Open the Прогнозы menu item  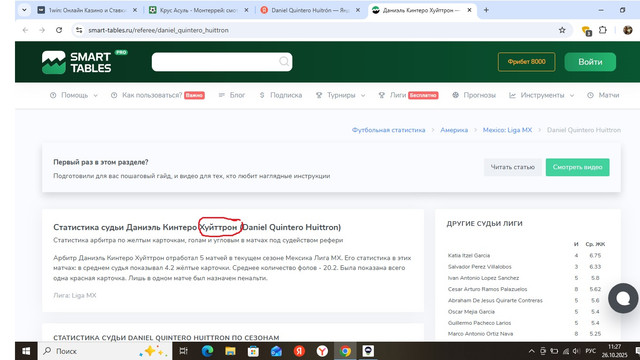(x=474, y=95)
